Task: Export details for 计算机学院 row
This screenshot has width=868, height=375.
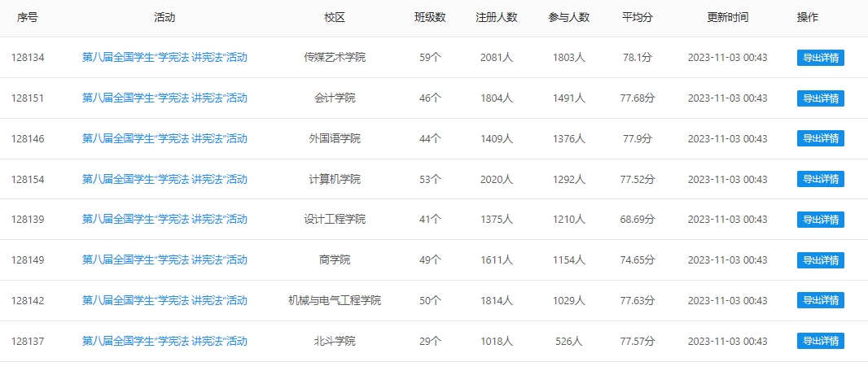Action: point(821,179)
